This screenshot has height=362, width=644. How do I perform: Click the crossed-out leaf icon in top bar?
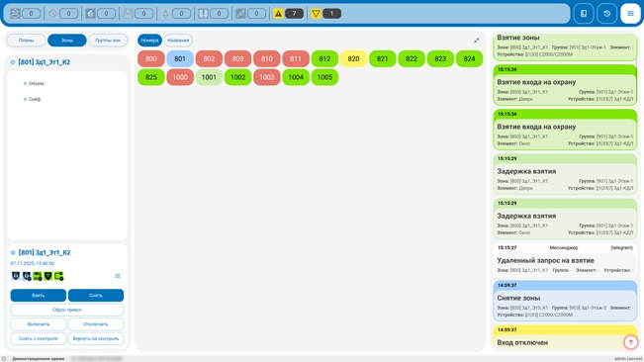point(240,14)
